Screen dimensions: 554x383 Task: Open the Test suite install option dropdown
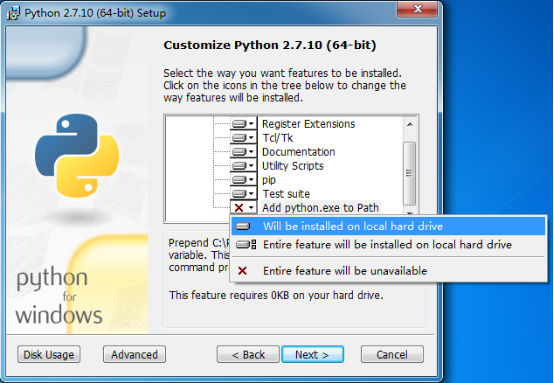pyautogui.click(x=243, y=194)
